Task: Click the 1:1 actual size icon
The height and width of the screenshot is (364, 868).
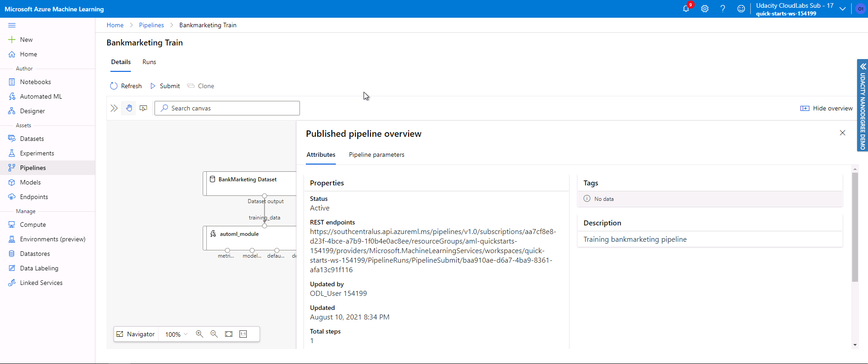Action: tap(243, 334)
